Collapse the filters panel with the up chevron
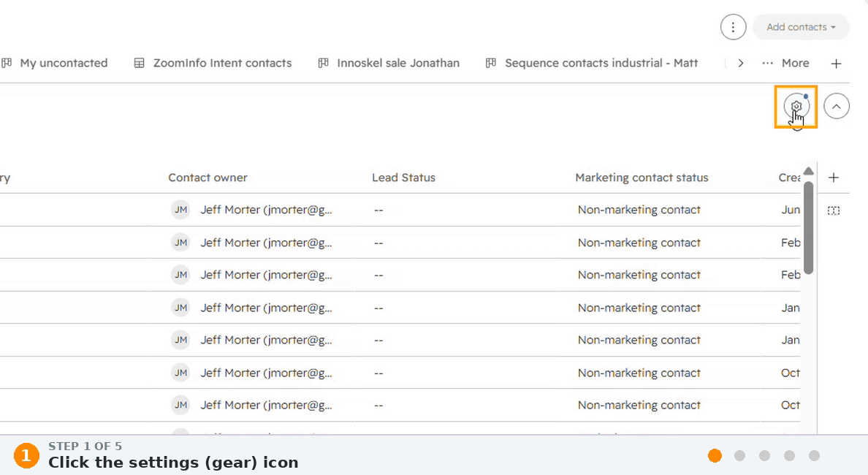 (x=837, y=106)
